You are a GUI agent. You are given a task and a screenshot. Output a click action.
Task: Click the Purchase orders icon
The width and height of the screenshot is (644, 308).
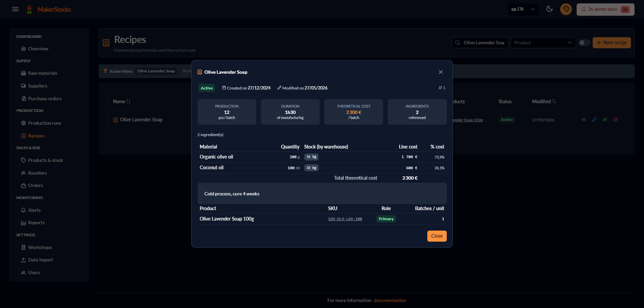23,99
